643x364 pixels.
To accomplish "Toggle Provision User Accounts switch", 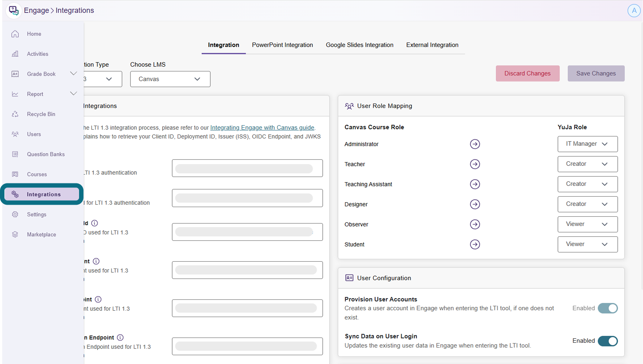I will [x=608, y=308].
